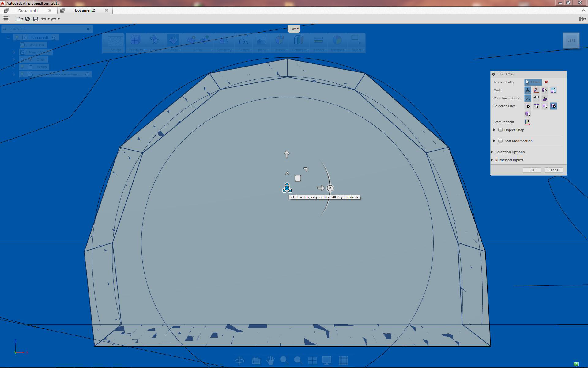This screenshot has height=368, width=588.
Task: Clear T-Spline entity selection with red X
Action: (x=546, y=82)
